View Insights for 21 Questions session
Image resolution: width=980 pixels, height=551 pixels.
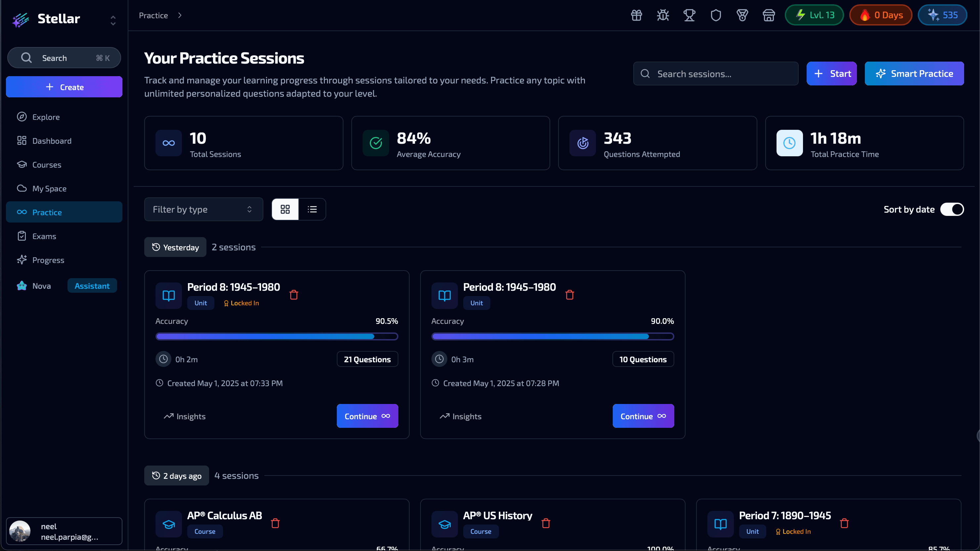click(x=185, y=416)
